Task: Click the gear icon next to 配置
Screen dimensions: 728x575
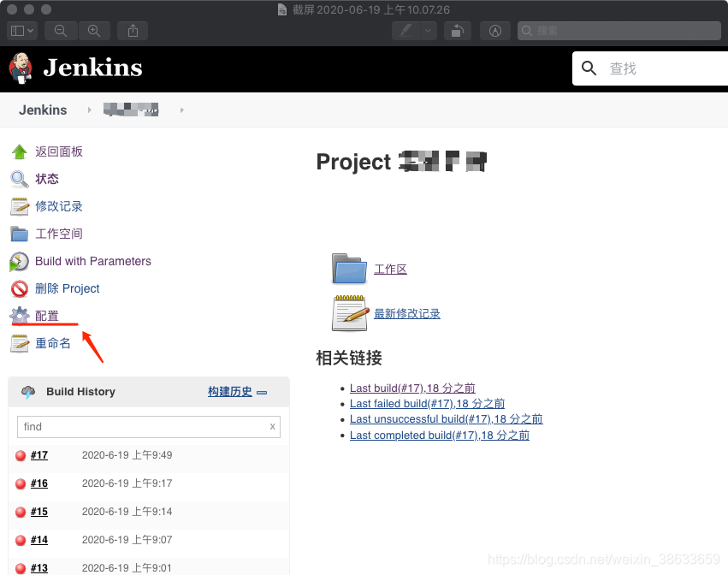Action: pos(20,316)
